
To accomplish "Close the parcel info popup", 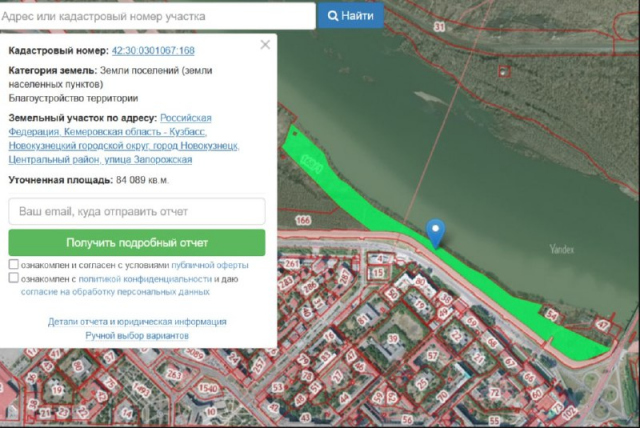I will pos(265,45).
